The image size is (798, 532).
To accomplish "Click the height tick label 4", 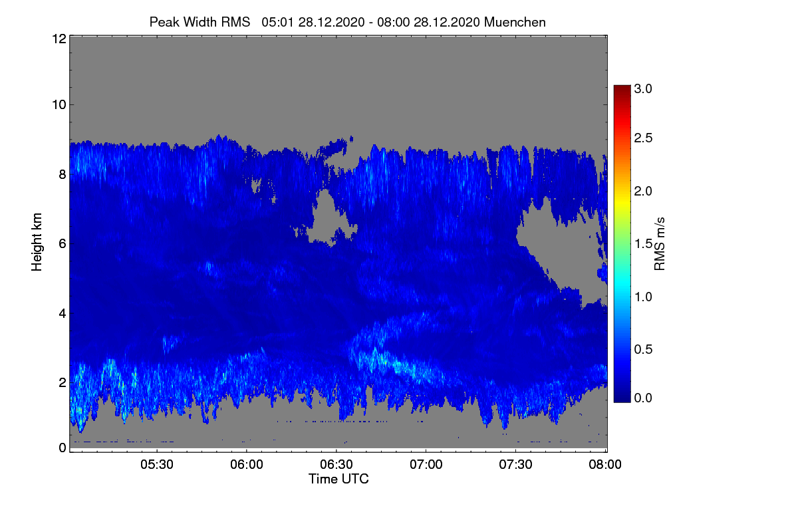I will [x=62, y=313].
